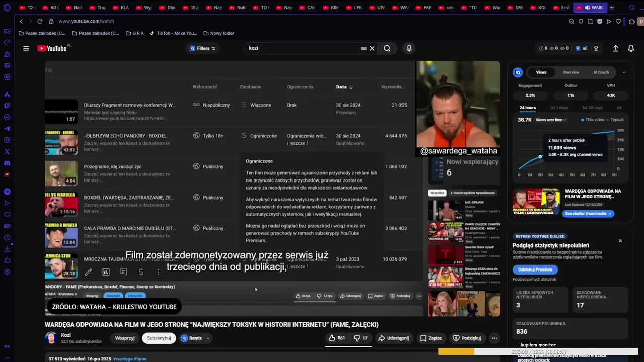Click the search field containing kozi

(302, 48)
